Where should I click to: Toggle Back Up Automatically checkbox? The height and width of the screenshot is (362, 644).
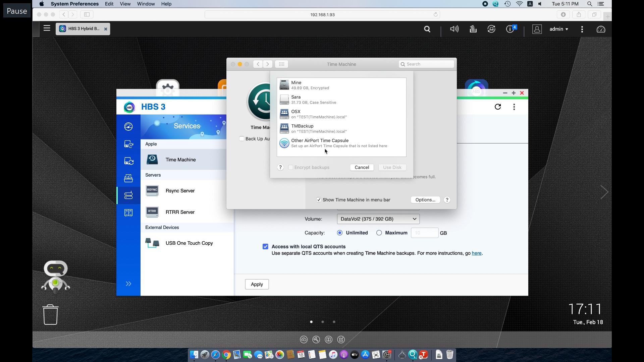pyautogui.click(x=241, y=139)
